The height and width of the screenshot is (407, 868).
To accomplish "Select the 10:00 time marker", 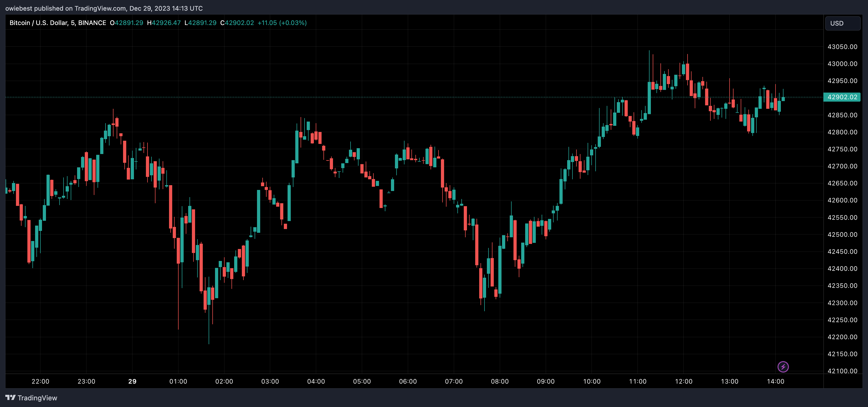I will (x=592, y=381).
